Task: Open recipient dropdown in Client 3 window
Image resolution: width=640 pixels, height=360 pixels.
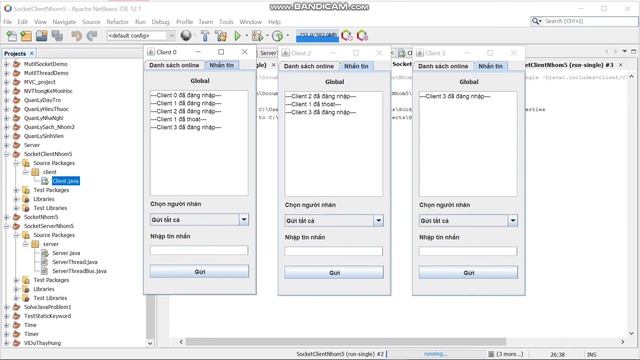Action: tap(513, 221)
